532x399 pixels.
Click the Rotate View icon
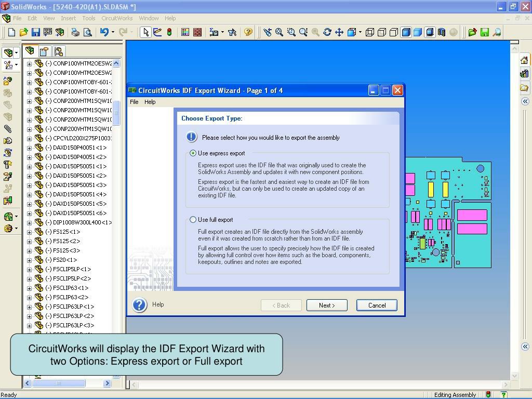(x=327, y=32)
